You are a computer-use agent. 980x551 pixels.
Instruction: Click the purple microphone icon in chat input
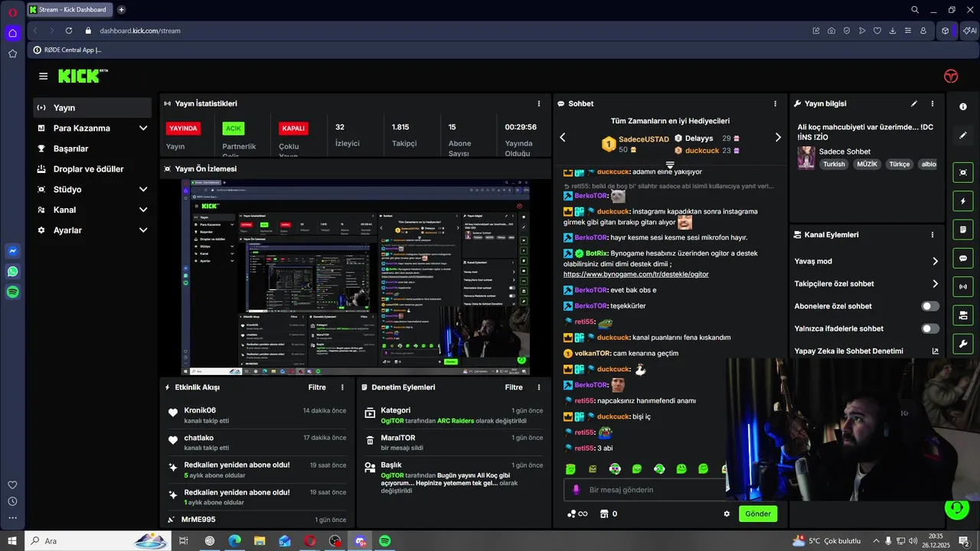[577, 490]
